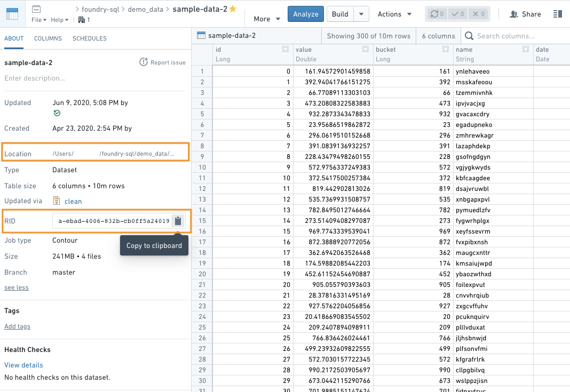Click the see less link
This screenshot has height=392, width=570.
[x=17, y=287]
